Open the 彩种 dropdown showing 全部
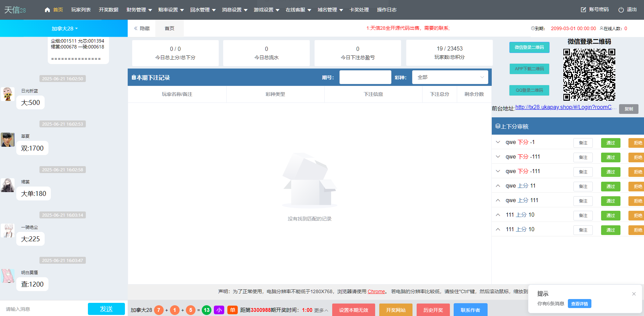 pyautogui.click(x=450, y=77)
